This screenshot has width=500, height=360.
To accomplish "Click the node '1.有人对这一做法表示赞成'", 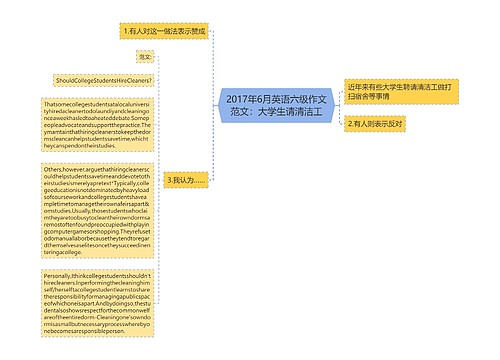I will [x=164, y=31].
